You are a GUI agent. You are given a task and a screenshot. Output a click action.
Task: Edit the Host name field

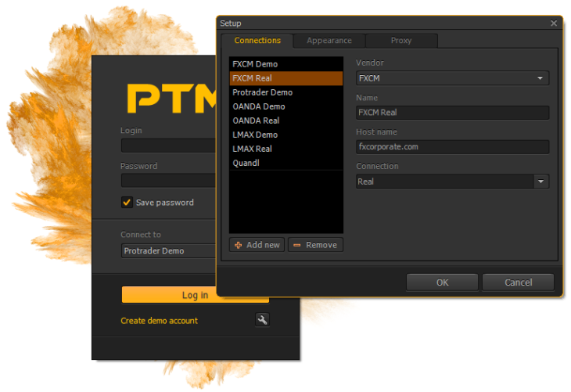452,147
